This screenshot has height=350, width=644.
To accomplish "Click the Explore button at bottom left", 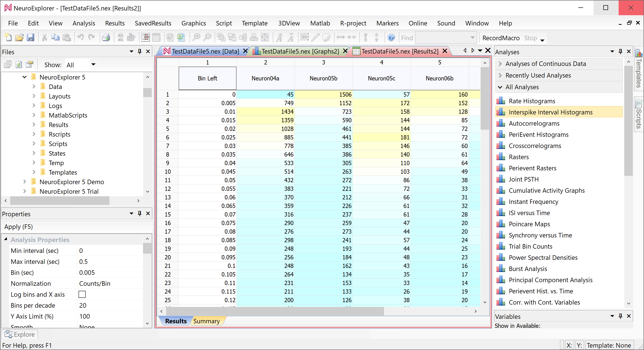I will 20,335.
